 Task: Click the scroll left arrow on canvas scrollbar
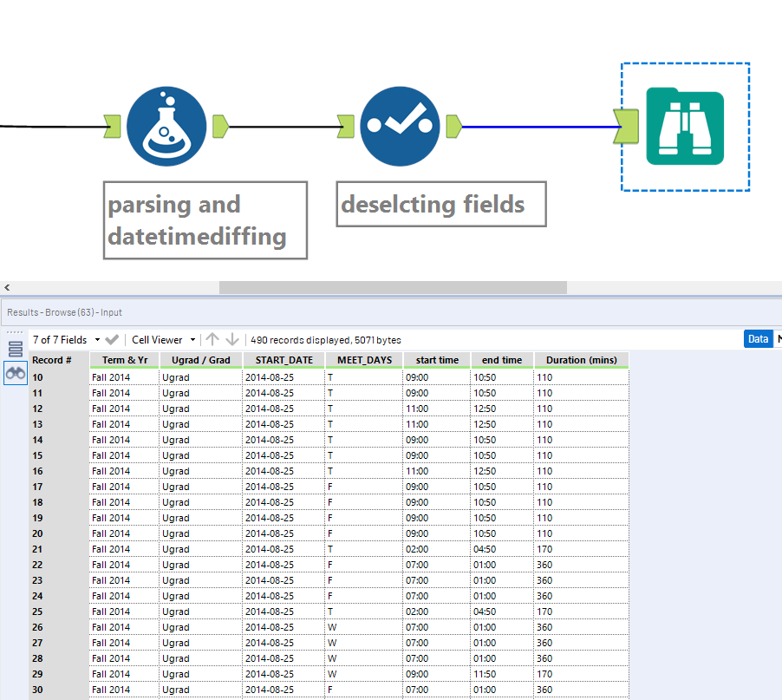(x=7, y=287)
